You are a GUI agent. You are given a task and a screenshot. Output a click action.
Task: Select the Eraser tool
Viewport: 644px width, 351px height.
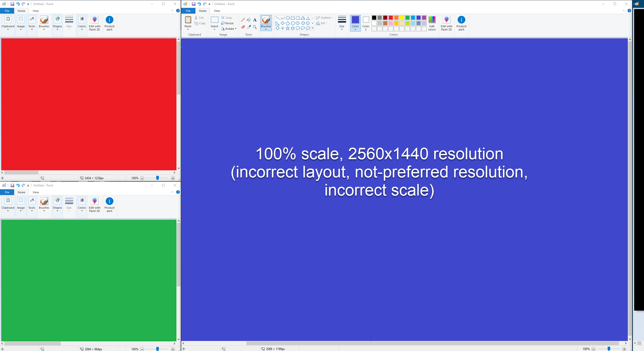(x=243, y=27)
